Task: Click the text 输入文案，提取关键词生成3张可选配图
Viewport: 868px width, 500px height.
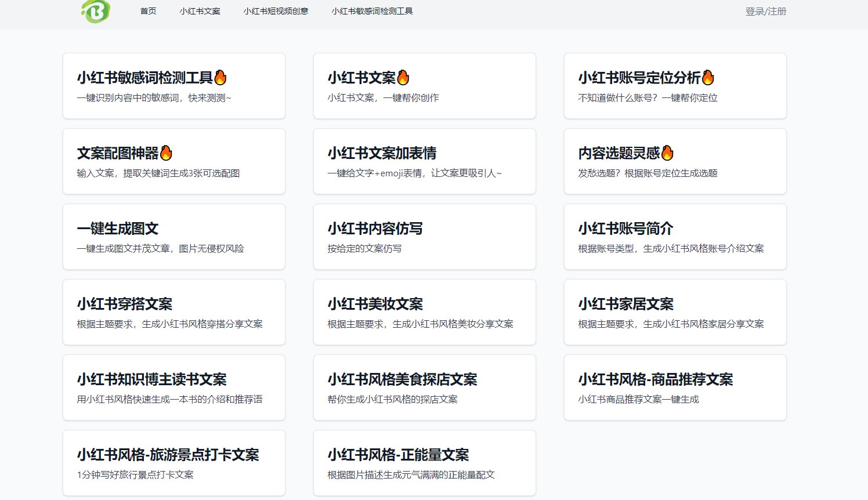Action: point(158,173)
